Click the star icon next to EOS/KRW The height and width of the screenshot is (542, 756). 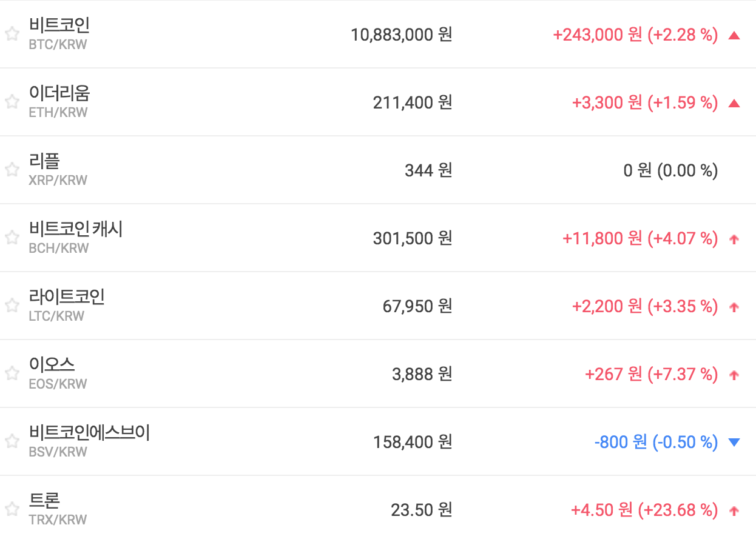12,373
